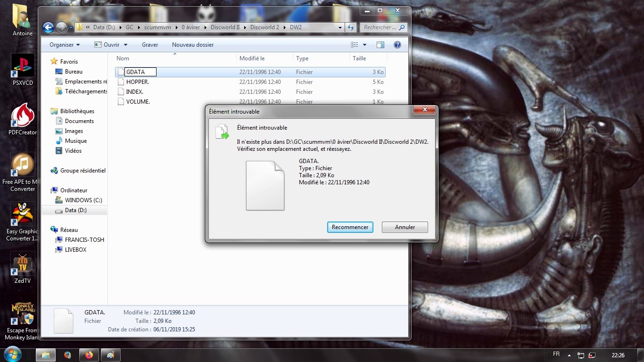
Task: Click the Firefox taskbar icon
Action: click(x=89, y=355)
